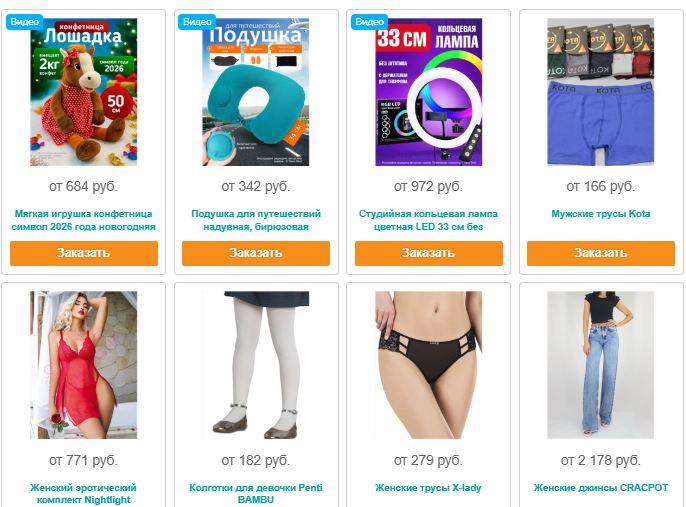Open the Penti BAMBU tights image
Viewport: 686px width, 507px height.
coord(256,365)
